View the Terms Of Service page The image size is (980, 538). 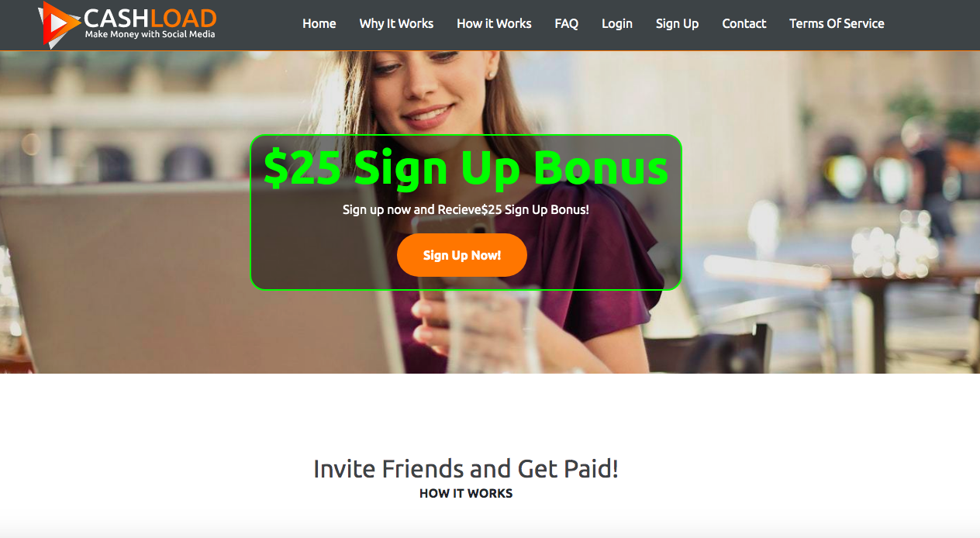pos(837,23)
